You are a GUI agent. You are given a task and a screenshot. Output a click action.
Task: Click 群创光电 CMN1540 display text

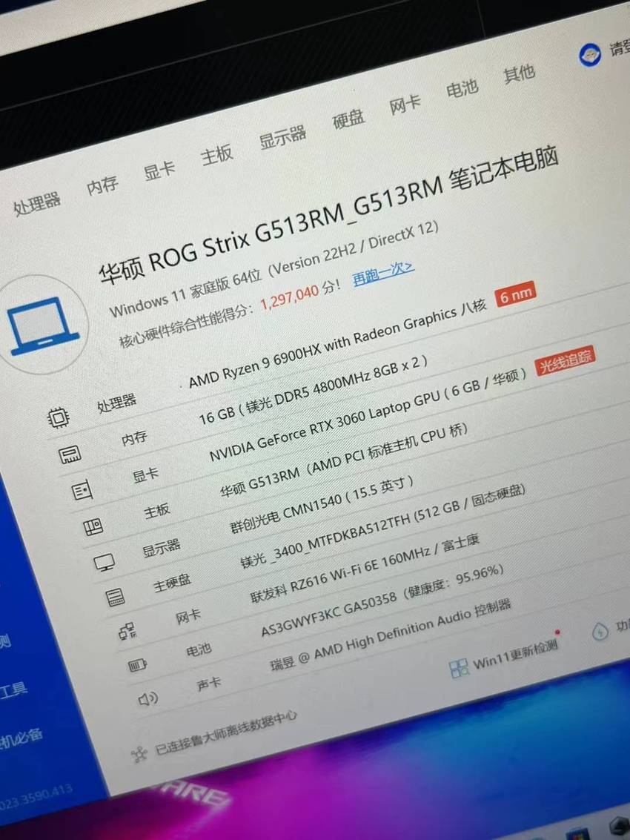(322, 505)
